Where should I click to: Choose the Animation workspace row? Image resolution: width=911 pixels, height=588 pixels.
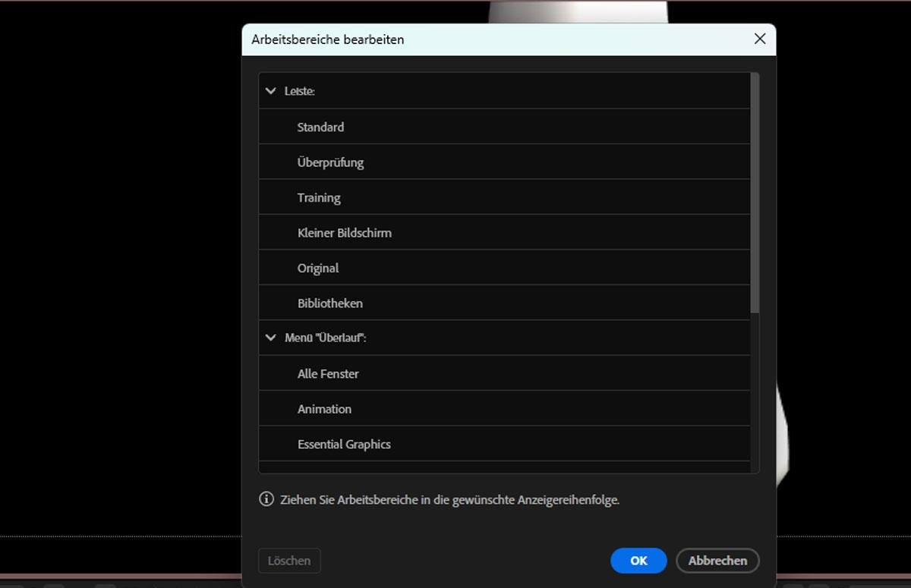pyautogui.click(x=324, y=409)
